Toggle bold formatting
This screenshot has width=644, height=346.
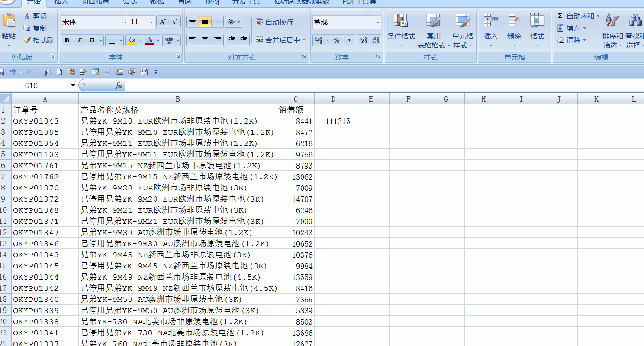tap(67, 40)
